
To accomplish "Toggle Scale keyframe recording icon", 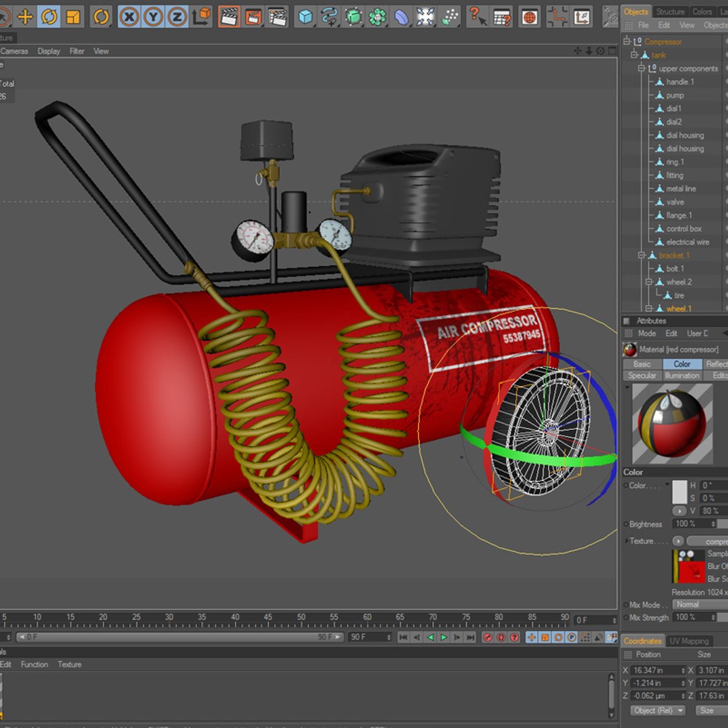I will pyautogui.click(x=545, y=638).
